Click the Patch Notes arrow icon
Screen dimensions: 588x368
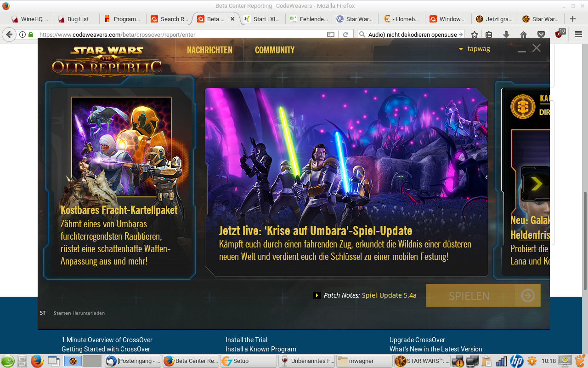click(x=317, y=295)
